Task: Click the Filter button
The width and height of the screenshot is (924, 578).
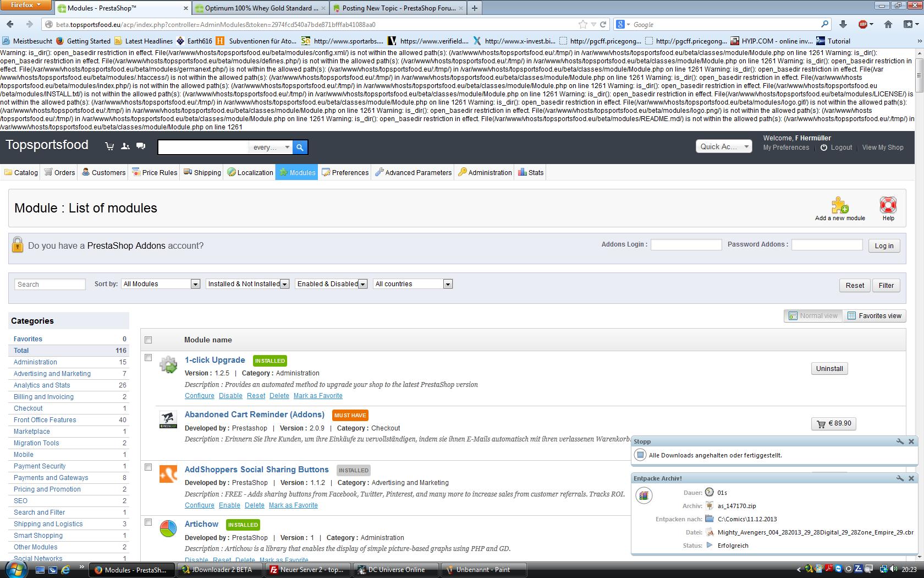Action: coord(886,285)
